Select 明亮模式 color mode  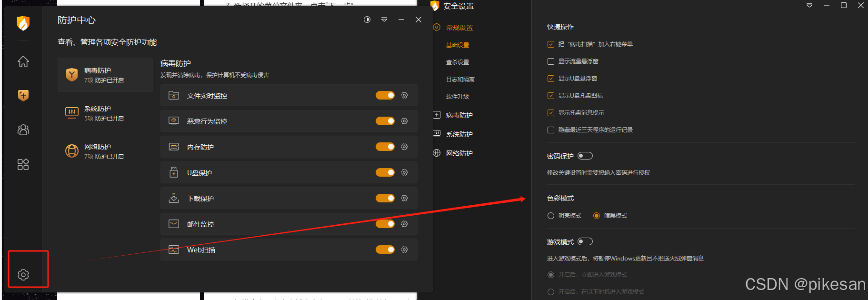(551, 216)
